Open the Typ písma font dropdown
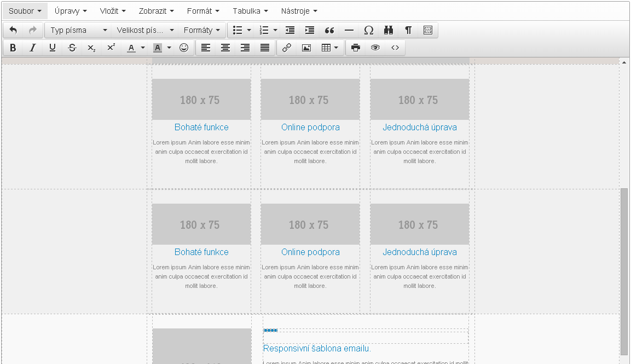 click(78, 30)
